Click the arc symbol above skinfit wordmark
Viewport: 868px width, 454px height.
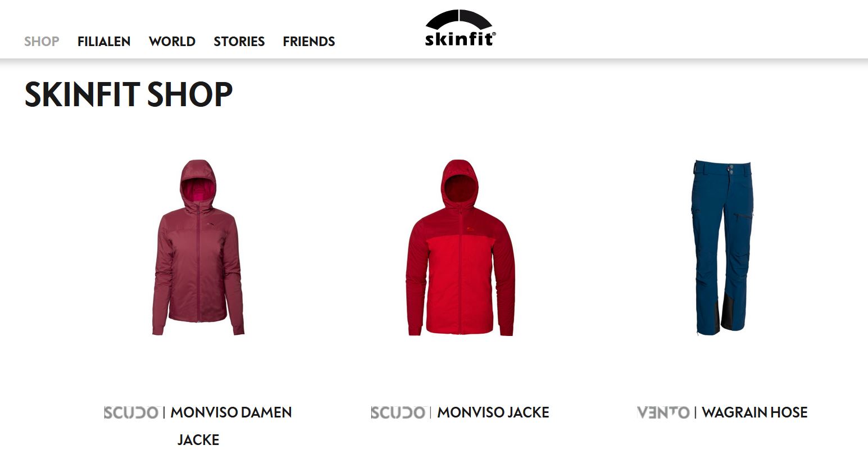pyautogui.click(x=460, y=20)
